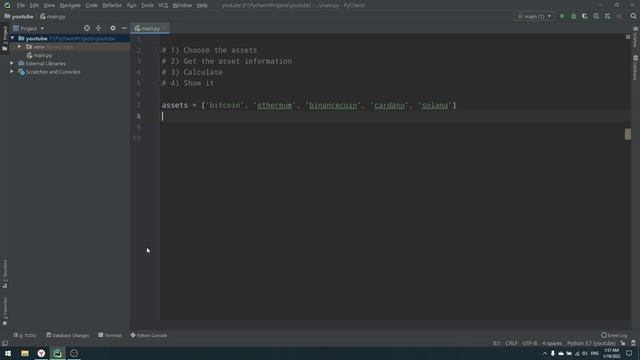Open the File menu
Image resolution: width=640 pixels, height=360 pixels.
pos(21,5)
